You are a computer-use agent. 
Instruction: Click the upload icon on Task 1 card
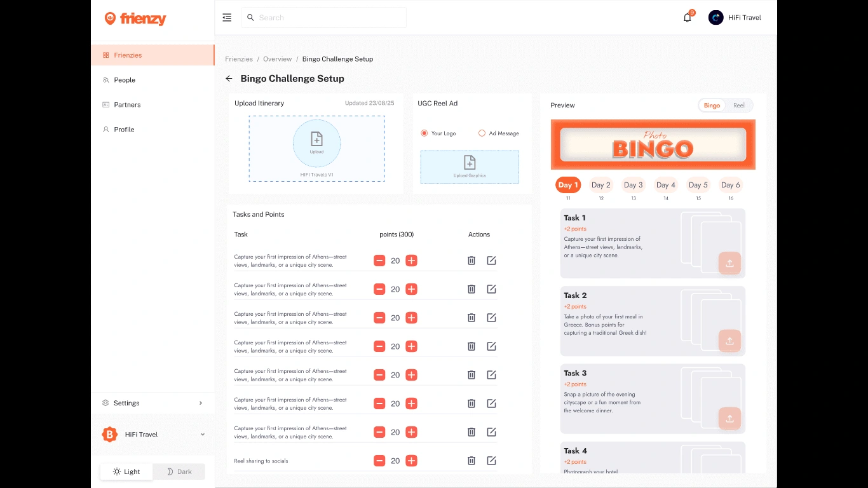(x=729, y=263)
